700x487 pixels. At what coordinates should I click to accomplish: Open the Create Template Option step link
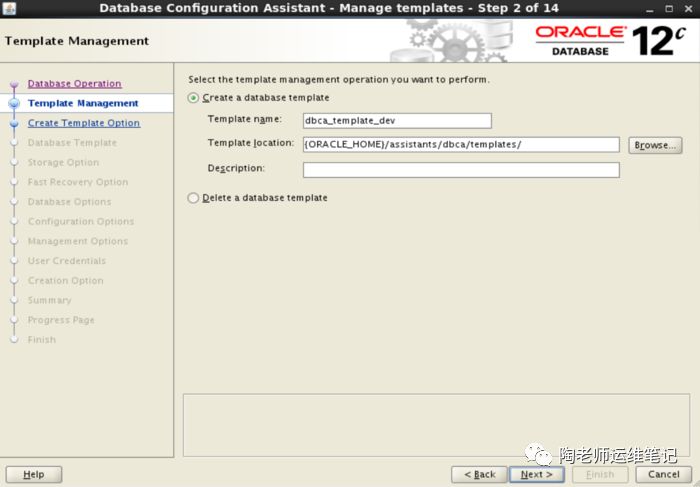pos(84,123)
